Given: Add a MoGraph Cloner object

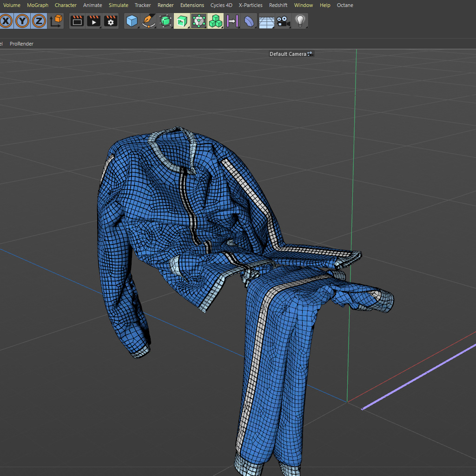Looking at the screenshot, I should [x=216, y=21].
